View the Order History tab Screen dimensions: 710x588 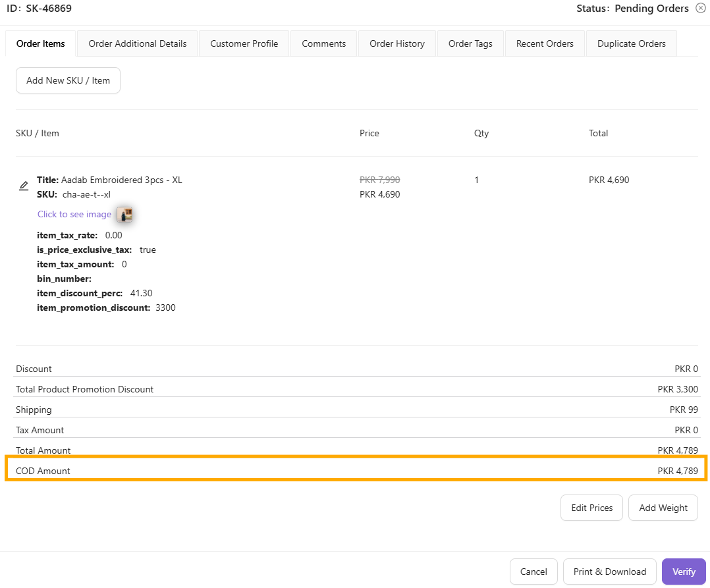pos(397,44)
